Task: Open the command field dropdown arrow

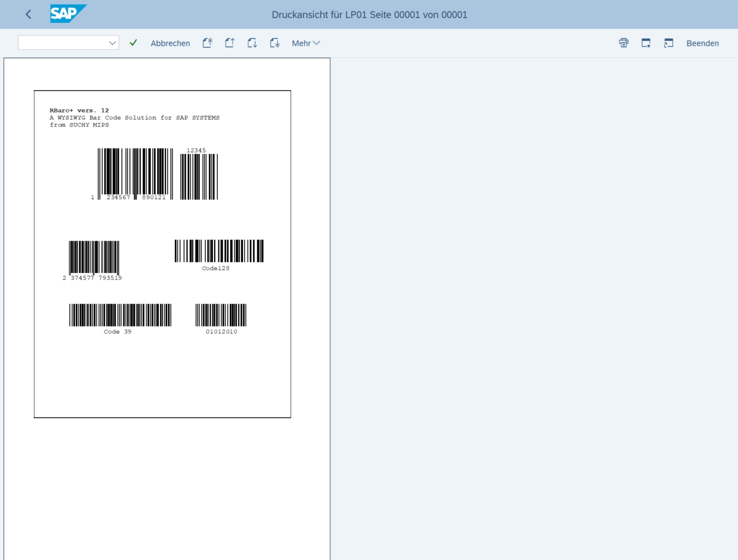Action: coord(112,43)
